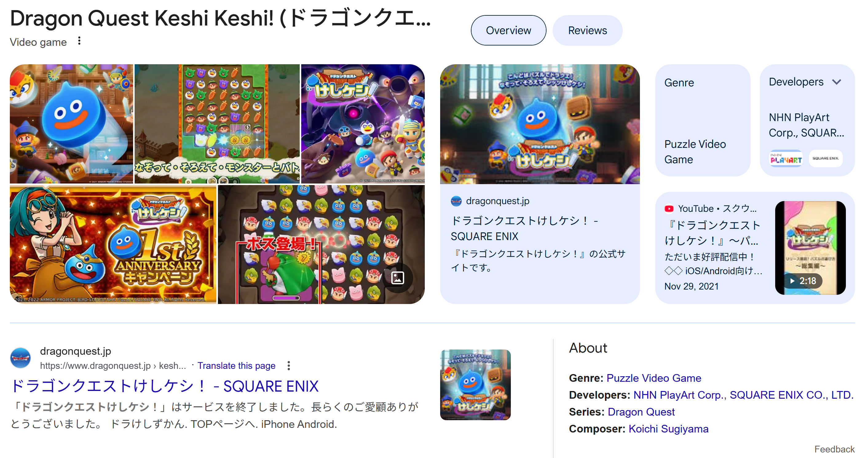Screen dimensions: 868x458
Task: Open the ドラゴンクエストけしケシ！ - SQUARE ENIX result title
Action: (165, 386)
